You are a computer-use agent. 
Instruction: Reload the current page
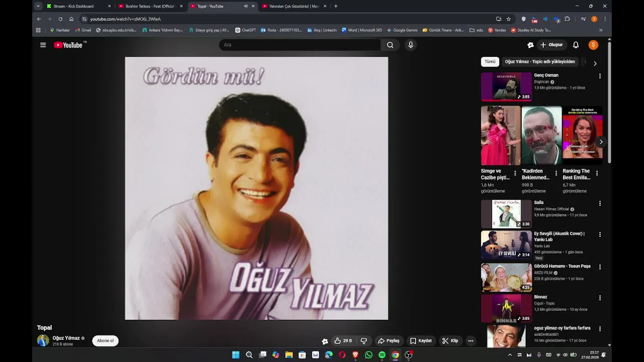60,19
